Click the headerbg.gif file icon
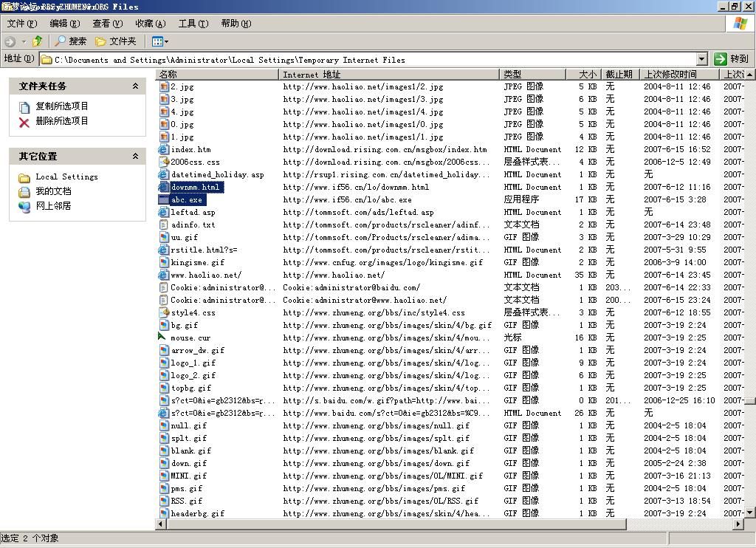 pos(164,513)
